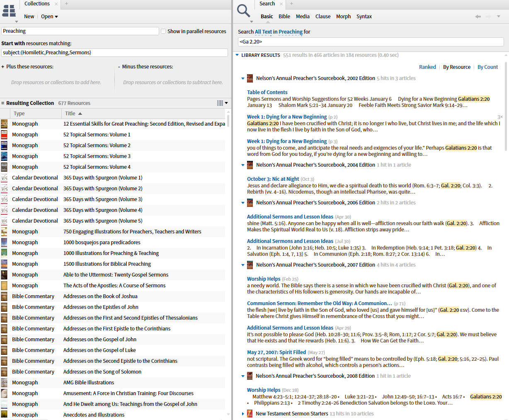Click cover icon of 1500 Illustrations for Biblical Preaching
509x420 pixels.
click(x=4, y=264)
